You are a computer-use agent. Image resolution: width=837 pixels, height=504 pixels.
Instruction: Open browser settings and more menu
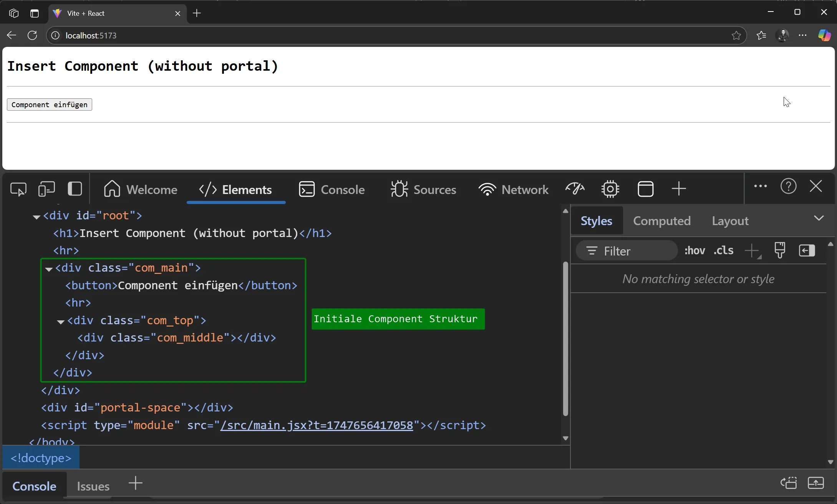point(803,35)
